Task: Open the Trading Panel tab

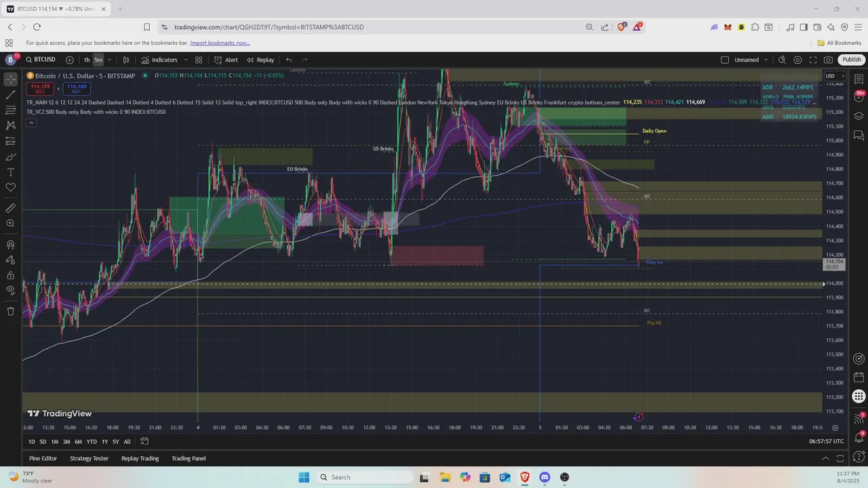Action: [x=189, y=458]
